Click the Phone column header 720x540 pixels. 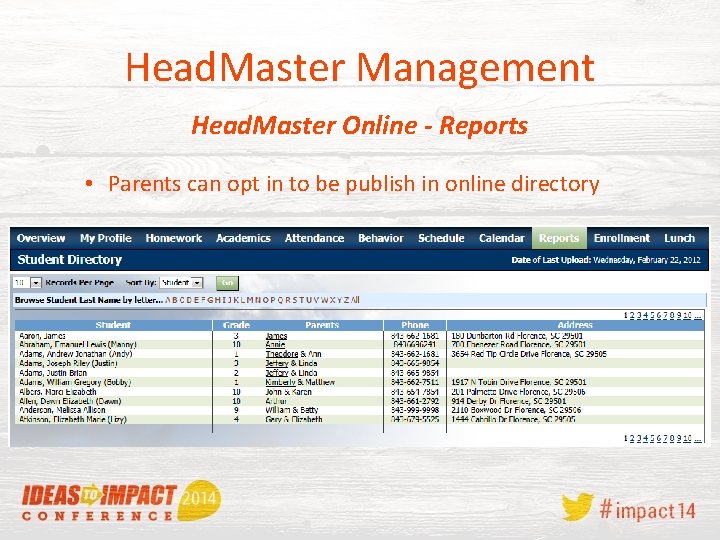(x=415, y=325)
